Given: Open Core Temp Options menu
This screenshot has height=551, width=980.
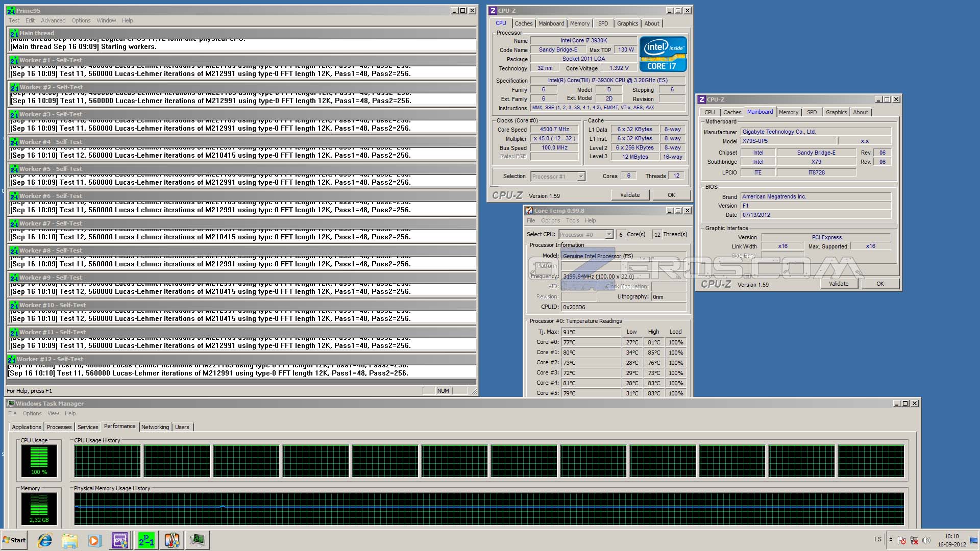Looking at the screenshot, I should pos(550,220).
